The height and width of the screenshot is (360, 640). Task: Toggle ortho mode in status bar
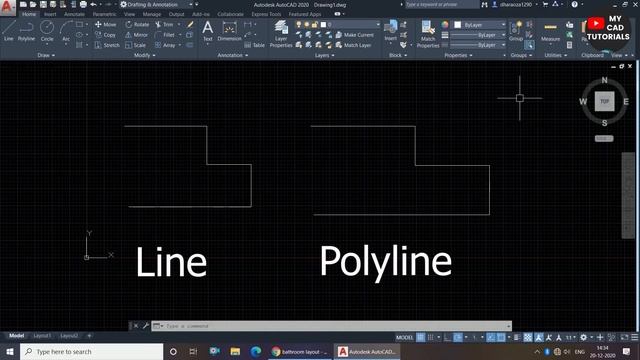[448, 338]
